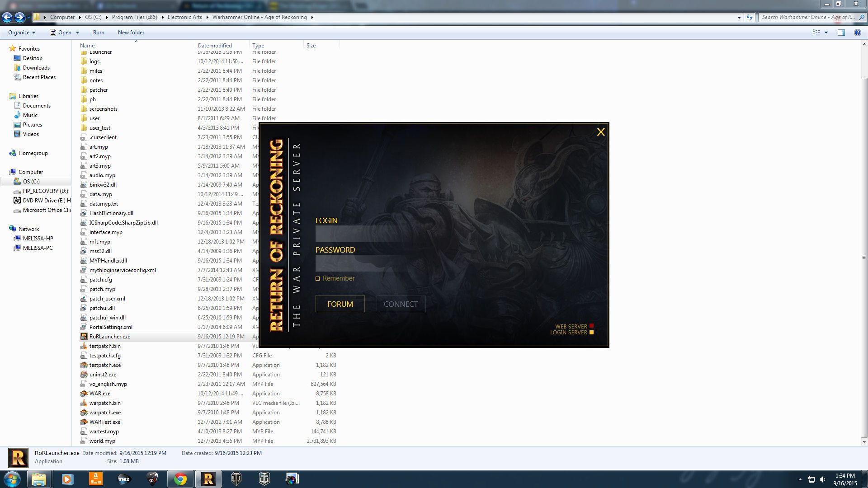Toggle the Remember checkbox
This screenshot has width=868, height=488.
point(318,278)
